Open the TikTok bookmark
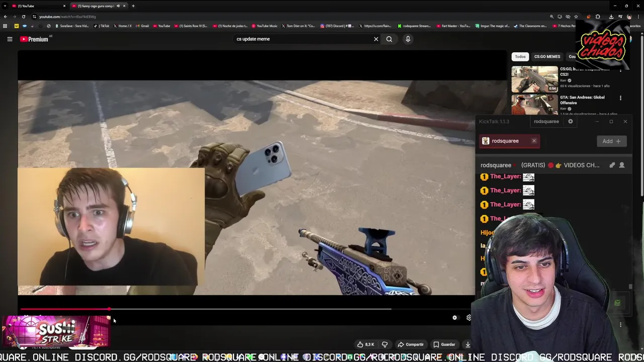This screenshot has width=644, height=362. 102,26
